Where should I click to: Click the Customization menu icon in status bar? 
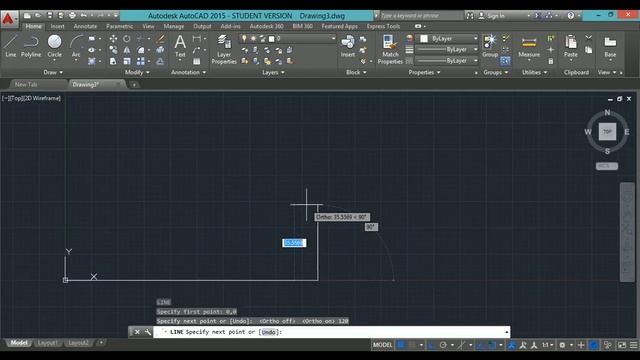[633, 345]
